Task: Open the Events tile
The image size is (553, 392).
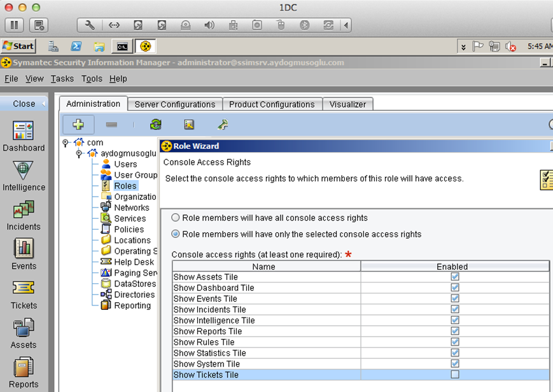Action: tap(24, 255)
